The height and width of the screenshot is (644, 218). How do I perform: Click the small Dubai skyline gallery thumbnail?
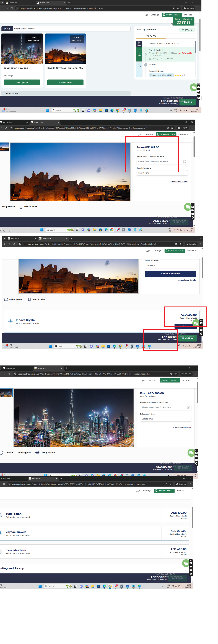click(x=6, y=393)
